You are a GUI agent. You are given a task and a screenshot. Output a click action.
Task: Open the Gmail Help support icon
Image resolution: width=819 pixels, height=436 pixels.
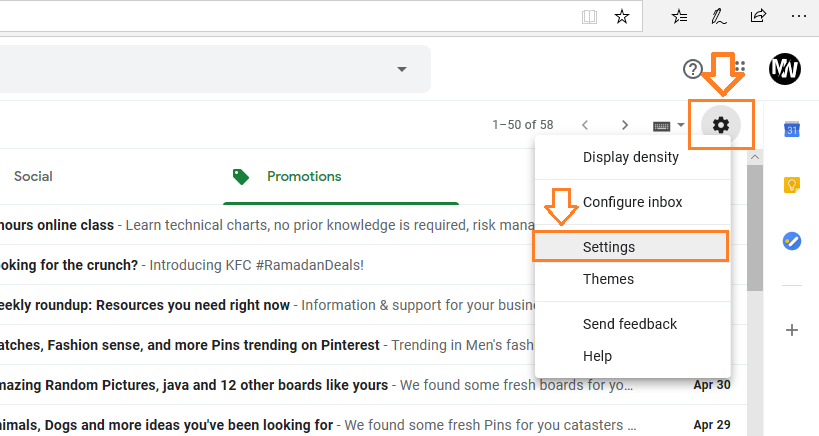click(x=693, y=69)
